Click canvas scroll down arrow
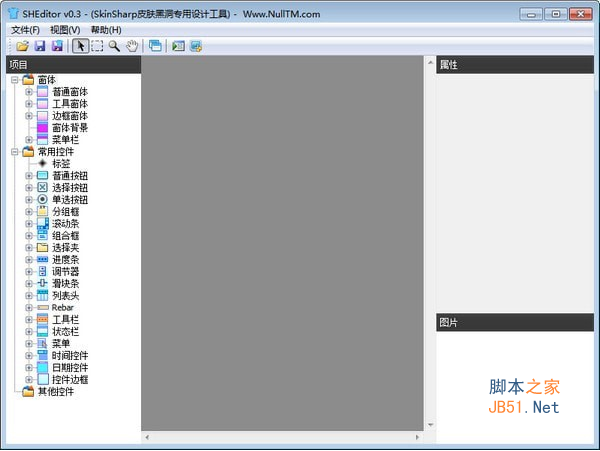Viewport: 600px width, 451px height. pos(430,425)
